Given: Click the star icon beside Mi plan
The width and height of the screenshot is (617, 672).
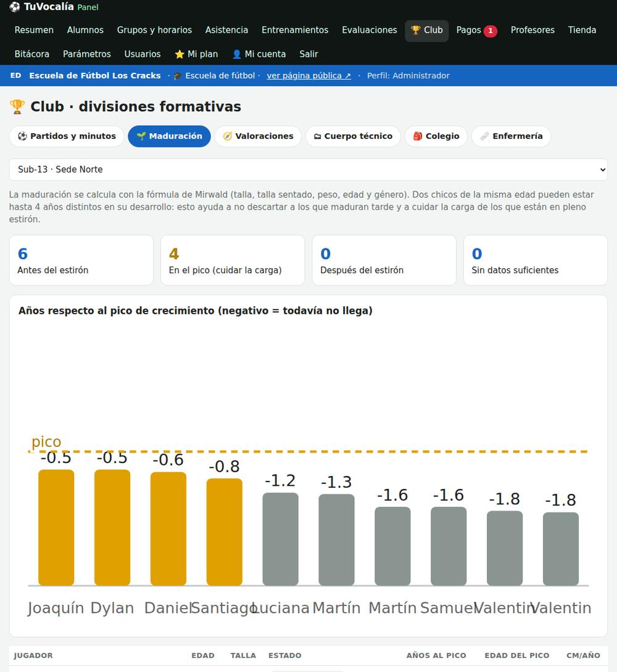Looking at the screenshot, I should [180, 54].
